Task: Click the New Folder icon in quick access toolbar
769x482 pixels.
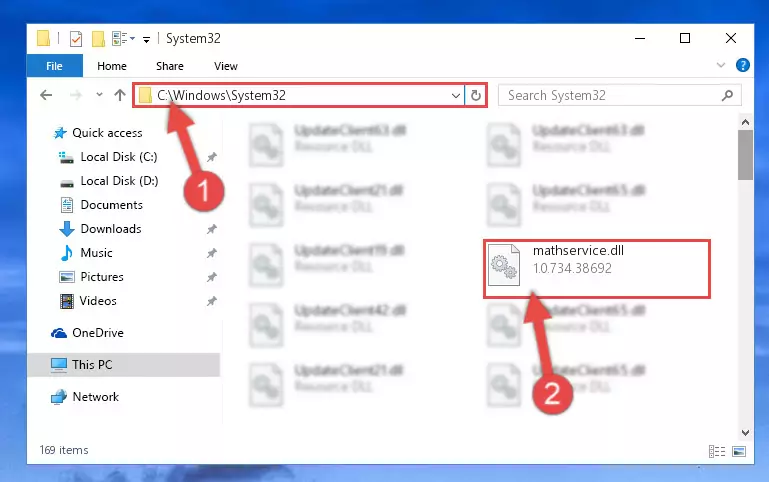Action: pyautogui.click(x=98, y=39)
